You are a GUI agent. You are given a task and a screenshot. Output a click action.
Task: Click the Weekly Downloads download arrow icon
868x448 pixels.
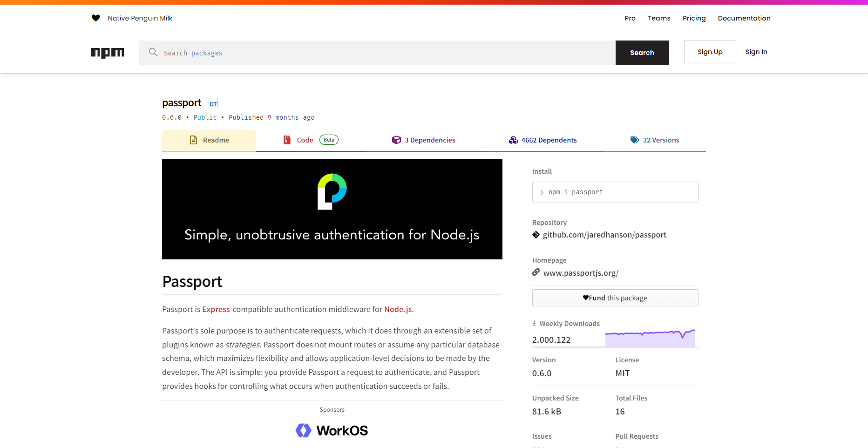coord(534,323)
